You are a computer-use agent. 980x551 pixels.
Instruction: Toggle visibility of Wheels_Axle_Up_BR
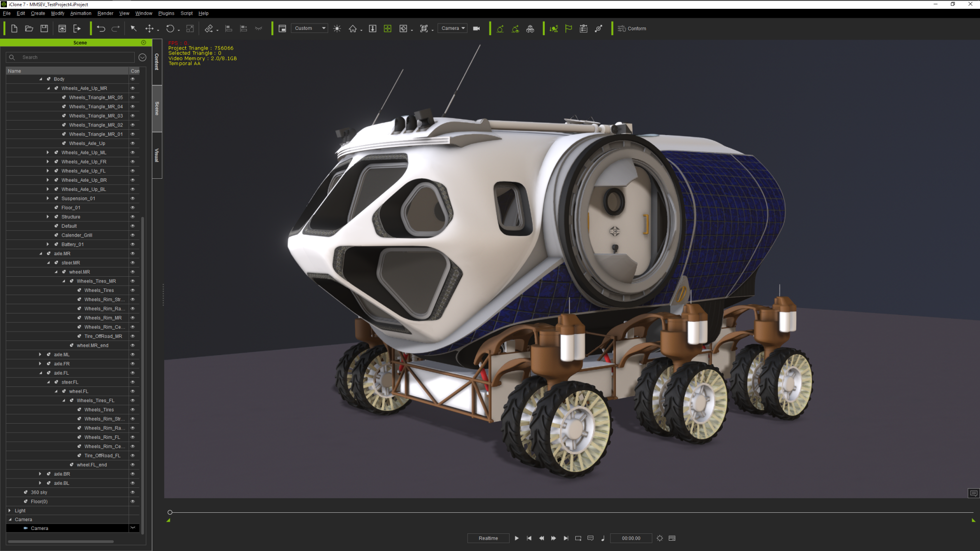click(133, 180)
